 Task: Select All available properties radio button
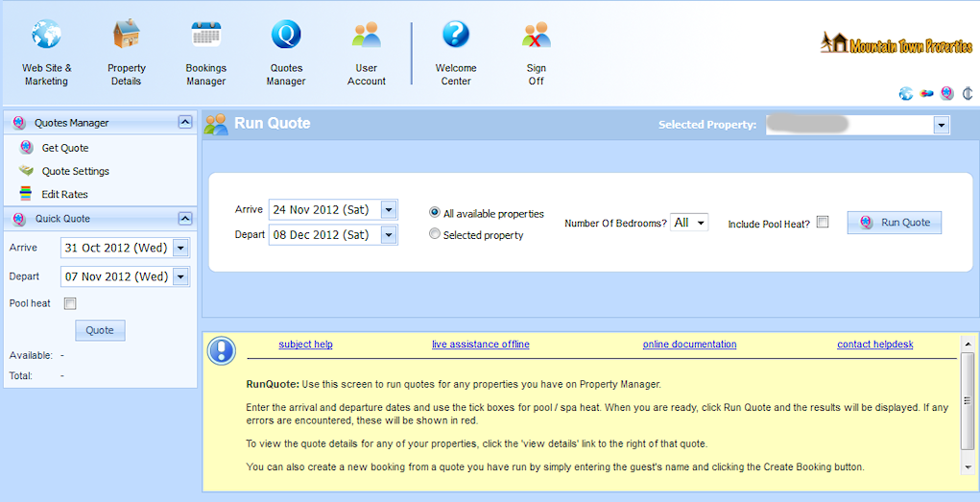click(435, 212)
